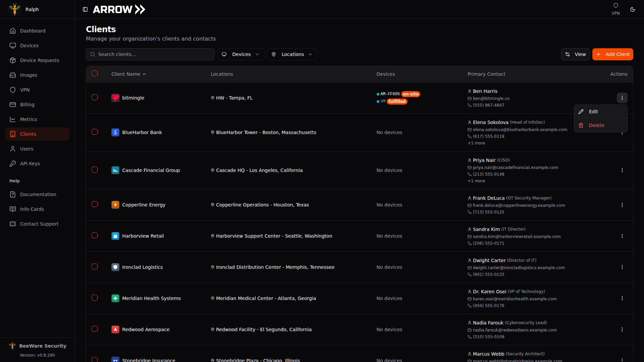This screenshot has height=362, width=644.
Task: Click the View options button
Action: click(x=575, y=54)
